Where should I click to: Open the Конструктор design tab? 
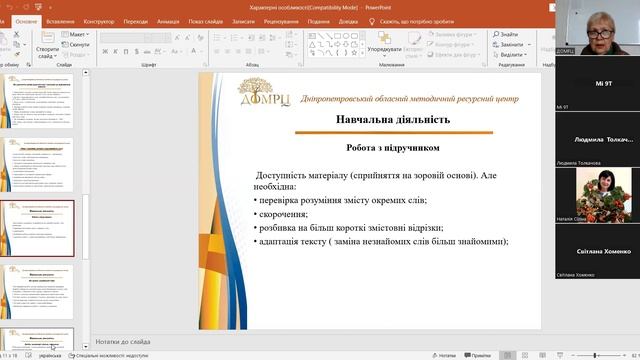tap(99, 22)
